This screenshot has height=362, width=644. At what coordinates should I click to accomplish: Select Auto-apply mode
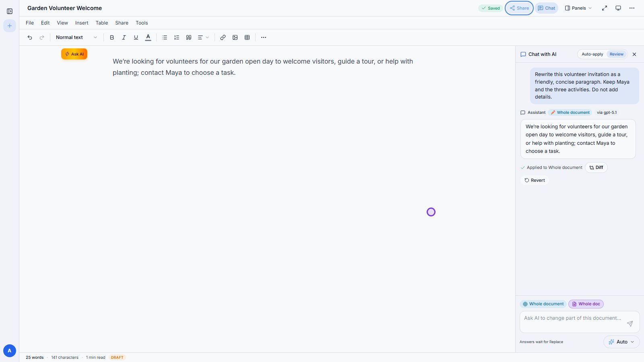[592, 54]
